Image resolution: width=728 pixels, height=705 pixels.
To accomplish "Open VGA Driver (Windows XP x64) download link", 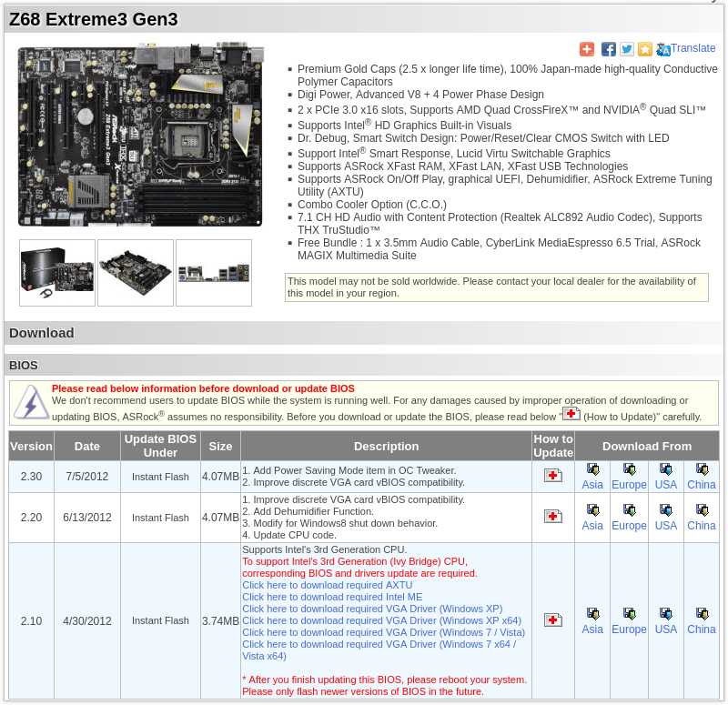I will tap(381, 621).
